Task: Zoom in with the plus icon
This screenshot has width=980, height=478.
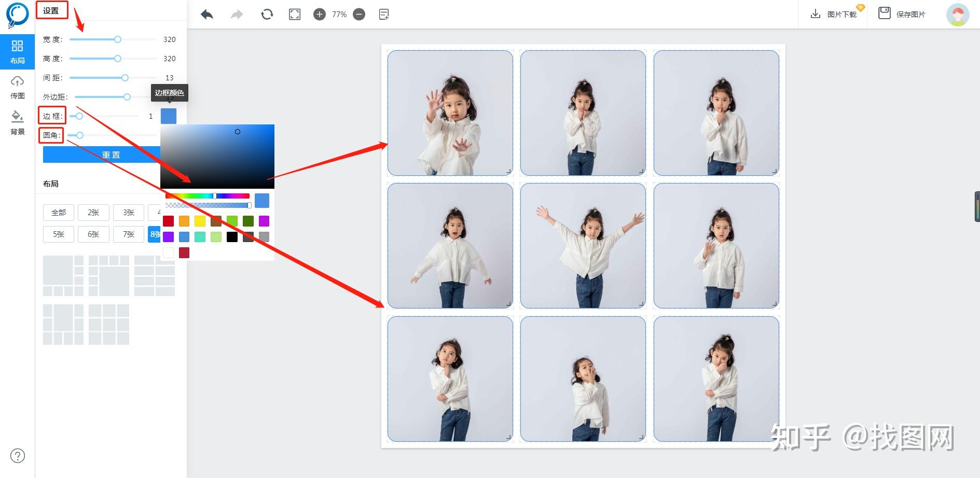Action: point(320,15)
